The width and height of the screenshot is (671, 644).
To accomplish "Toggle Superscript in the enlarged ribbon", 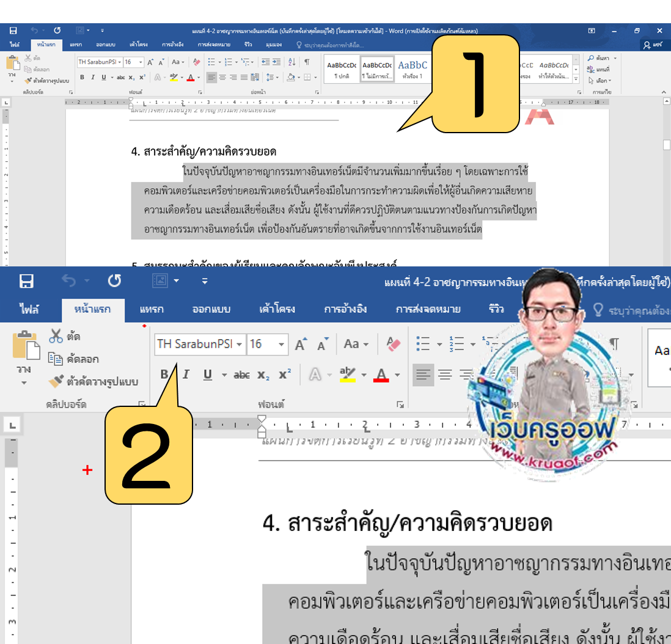I will coord(285,375).
